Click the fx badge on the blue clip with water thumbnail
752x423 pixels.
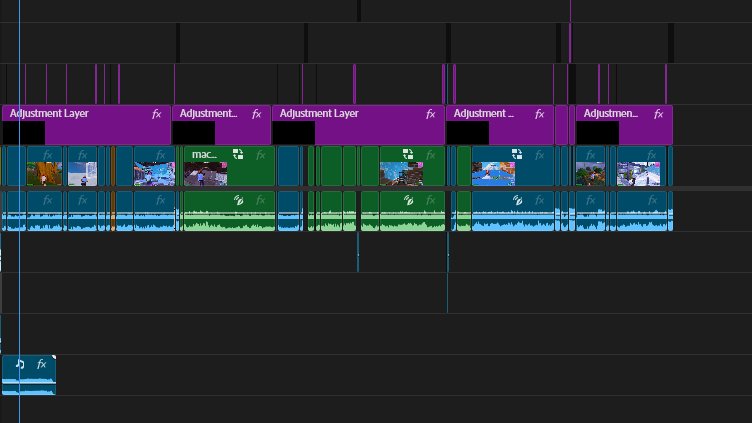pos(540,155)
